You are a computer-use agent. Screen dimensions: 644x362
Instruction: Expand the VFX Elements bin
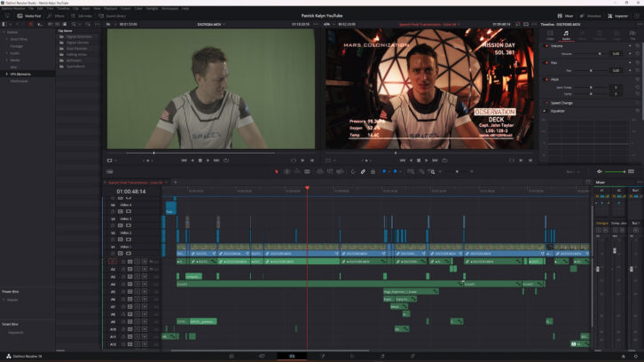pyautogui.click(x=6, y=74)
